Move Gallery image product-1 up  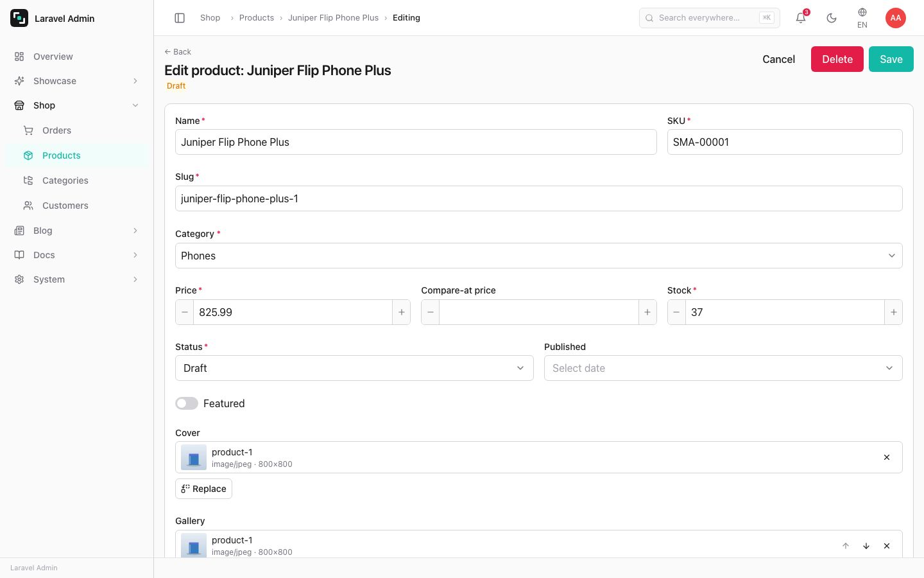(x=846, y=546)
